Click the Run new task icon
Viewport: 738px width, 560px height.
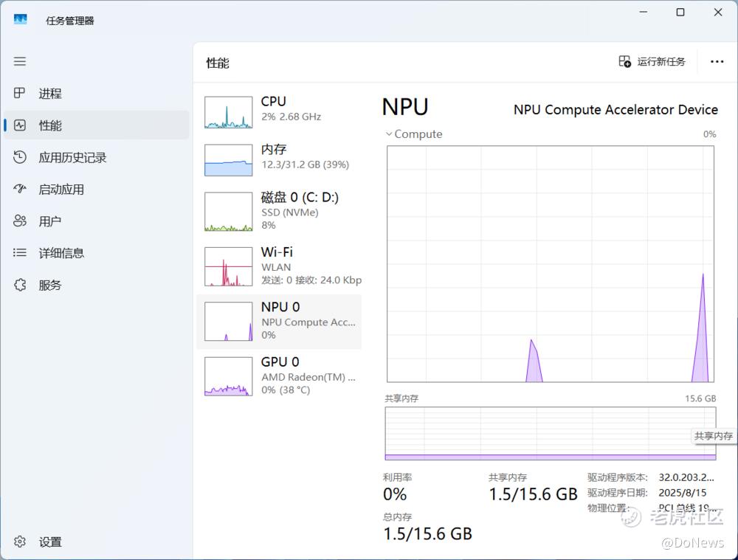click(624, 61)
